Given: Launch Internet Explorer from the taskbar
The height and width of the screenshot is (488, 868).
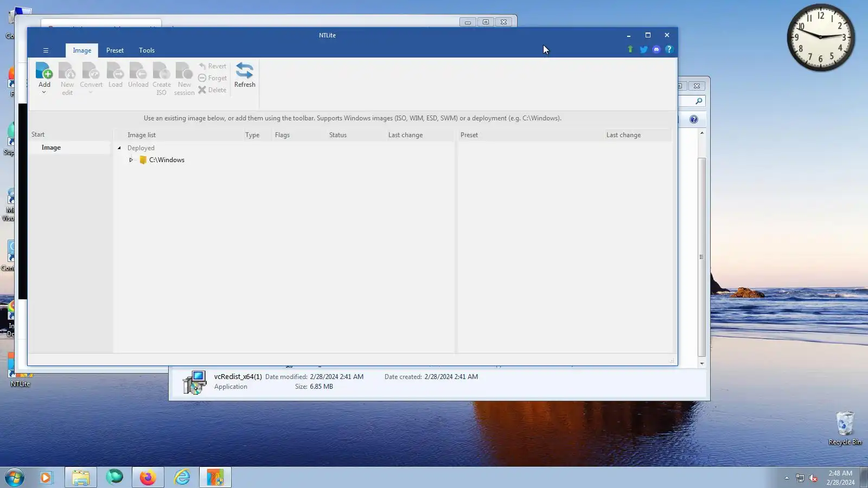Looking at the screenshot, I should (x=182, y=478).
